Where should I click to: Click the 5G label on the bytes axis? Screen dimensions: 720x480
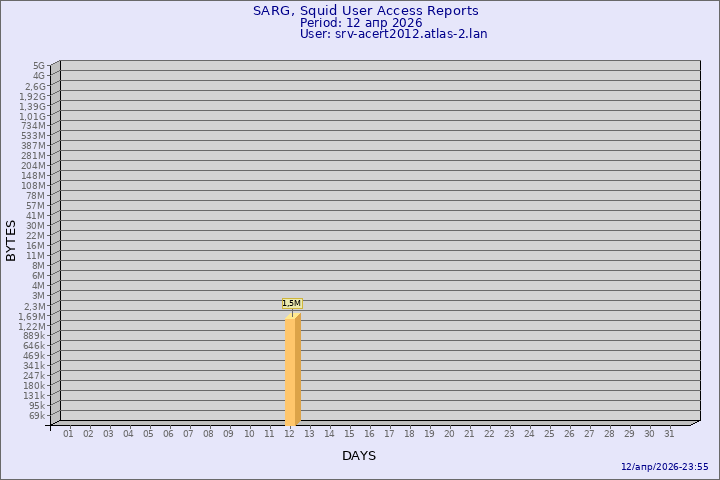point(39,66)
